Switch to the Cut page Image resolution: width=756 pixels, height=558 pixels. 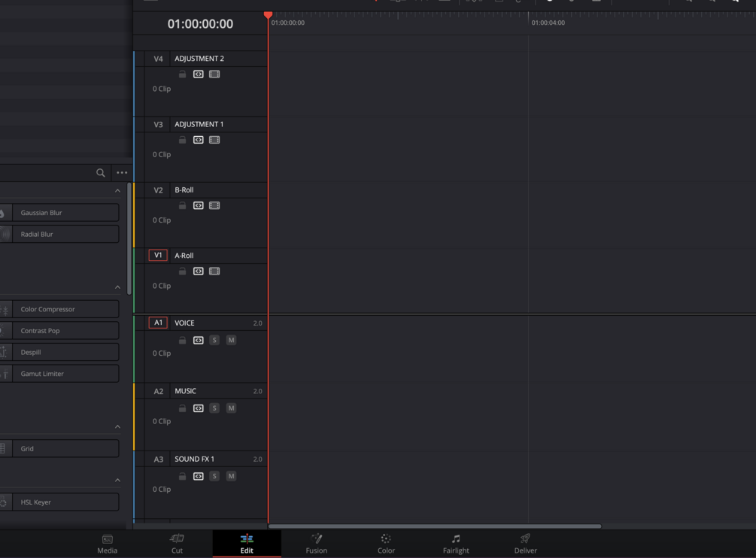coord(177,544)
